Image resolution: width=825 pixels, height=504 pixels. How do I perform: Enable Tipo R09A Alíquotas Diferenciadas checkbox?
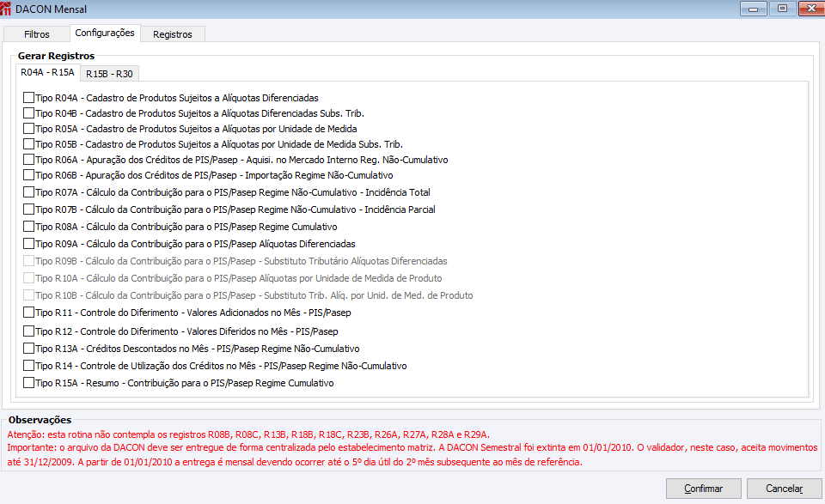pos(29,244)
